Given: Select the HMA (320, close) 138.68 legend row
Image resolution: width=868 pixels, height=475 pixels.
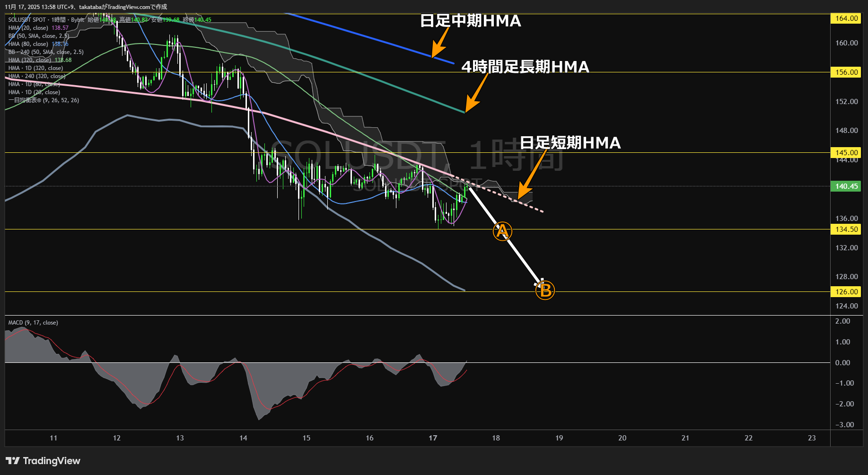Looking at the screenshot, I should click(40, 60).
